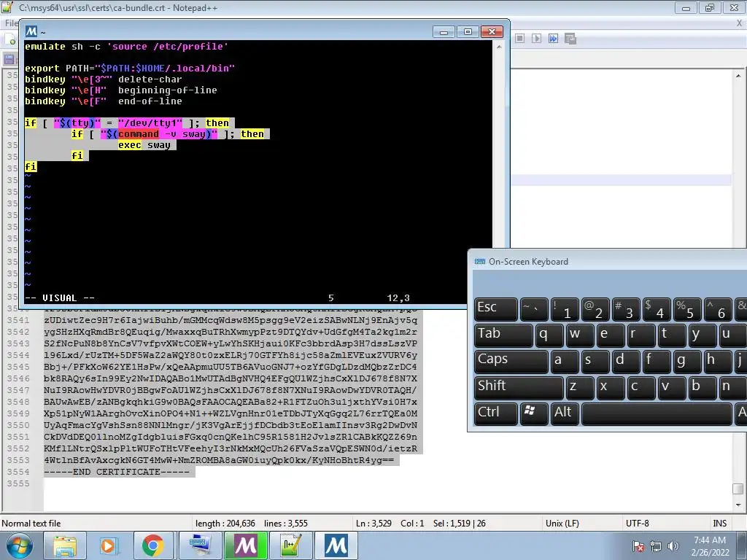Viewport: 747px width, 560px height.
Task: Click Unix (LF) in status bar
Action: (x=562, y=524)
